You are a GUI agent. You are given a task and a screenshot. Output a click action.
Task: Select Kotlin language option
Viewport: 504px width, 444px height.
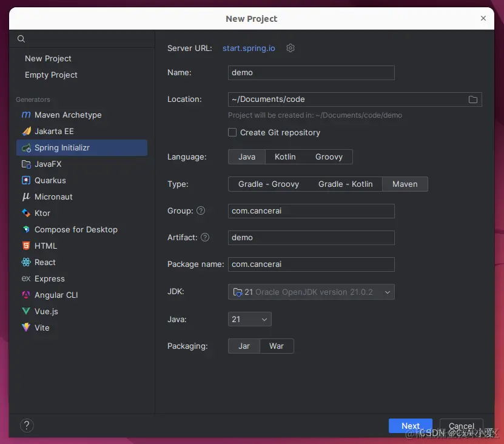(x=285, y=157)
